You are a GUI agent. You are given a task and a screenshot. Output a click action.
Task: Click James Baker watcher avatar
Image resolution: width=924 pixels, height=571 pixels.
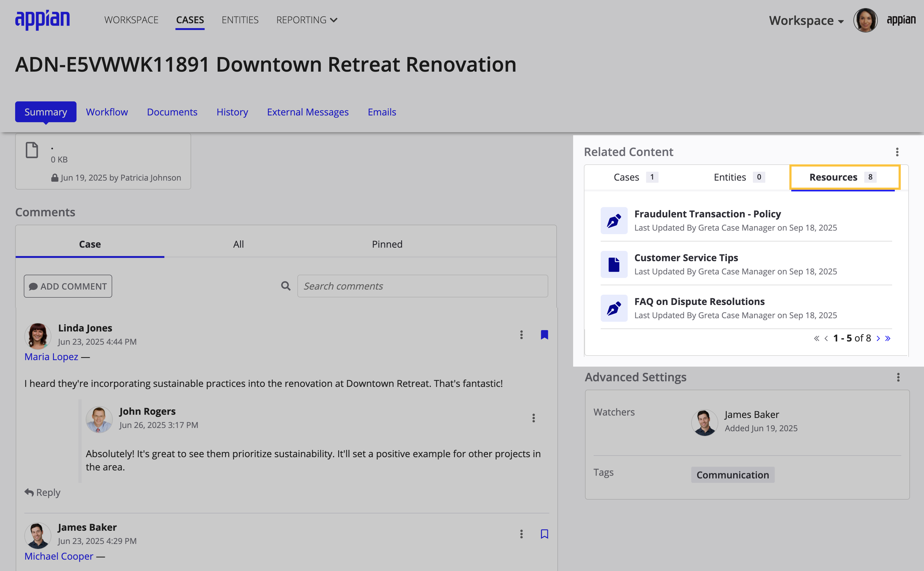tap(704, 423)
